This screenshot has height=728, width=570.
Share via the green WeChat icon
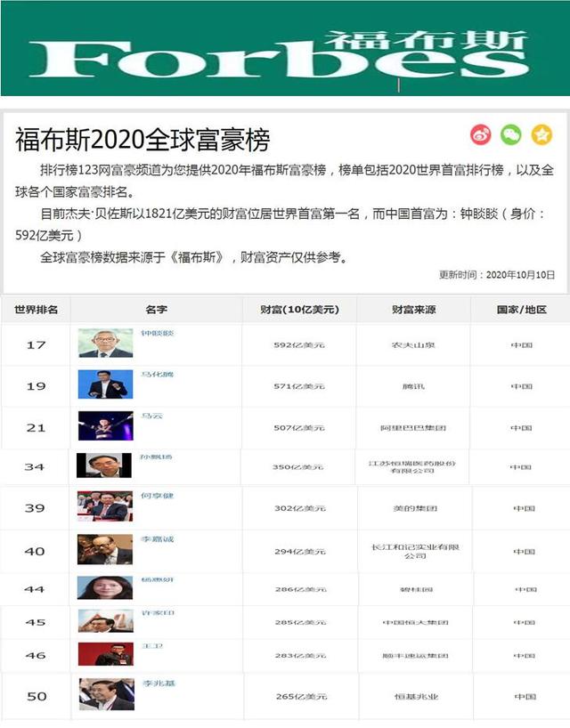tap(511, 135)
